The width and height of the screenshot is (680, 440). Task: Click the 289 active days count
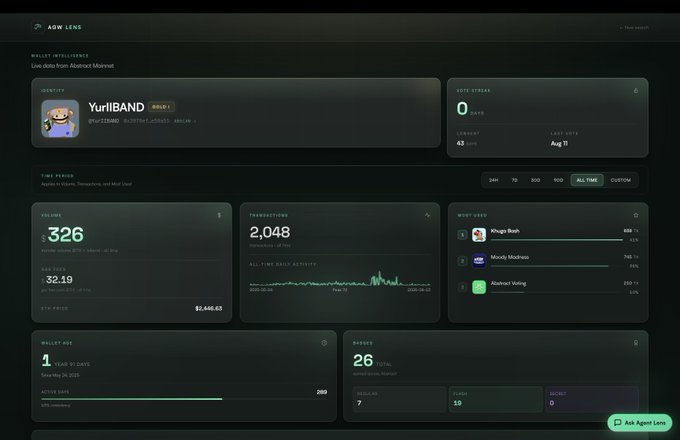point(322,392)
